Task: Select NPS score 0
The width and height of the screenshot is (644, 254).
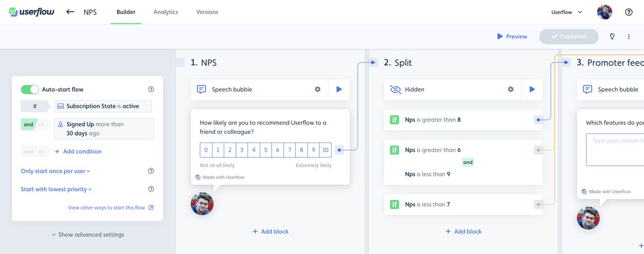Action: point(206,150)
